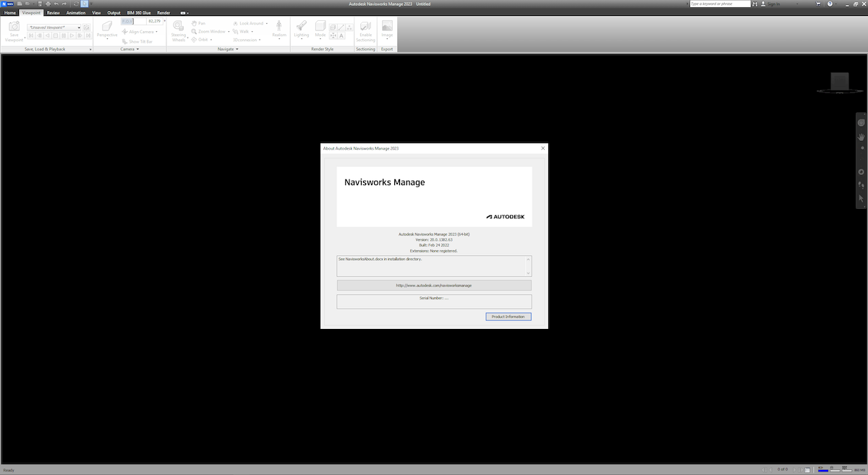This screenshot has height=475, width=868.
Task: Open Save, Load & Playback panel launcher
Action: tap(90, 49)
